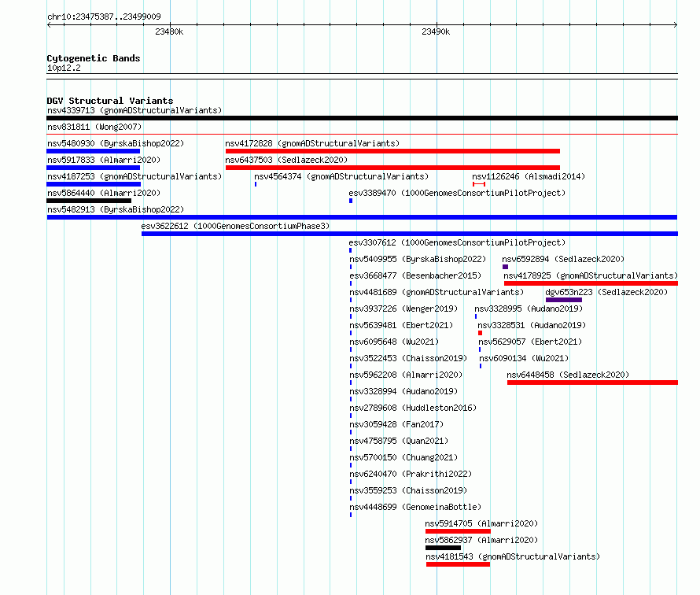Click nsv3328995 (Audano2019) label
Screen dimensions: 700x595
tap(529, 309)
